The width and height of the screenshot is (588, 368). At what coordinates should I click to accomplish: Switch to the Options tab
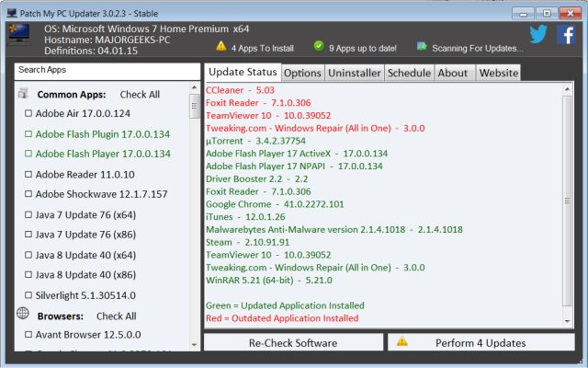302,73
